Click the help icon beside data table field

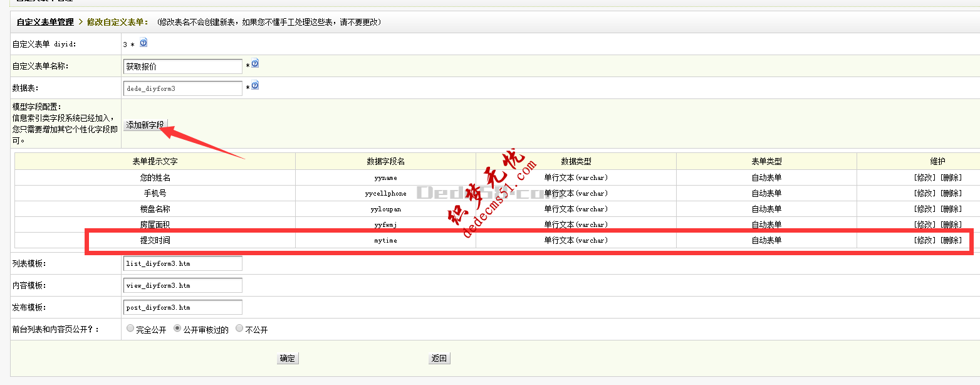(x=253, y=85)
